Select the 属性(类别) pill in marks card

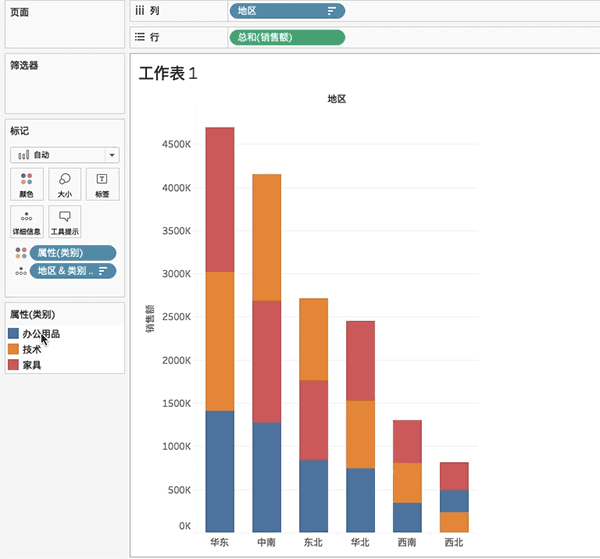(x=72, y=253)
